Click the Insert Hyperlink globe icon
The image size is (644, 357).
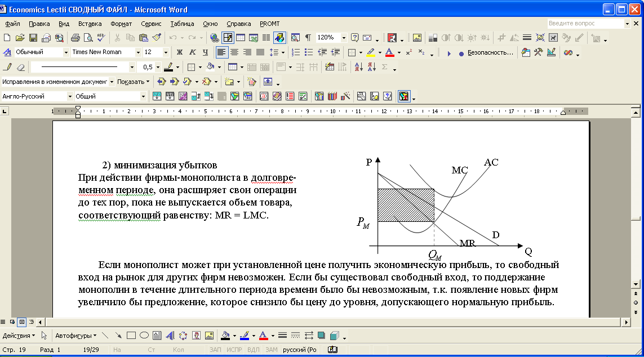tap(214, 38)
